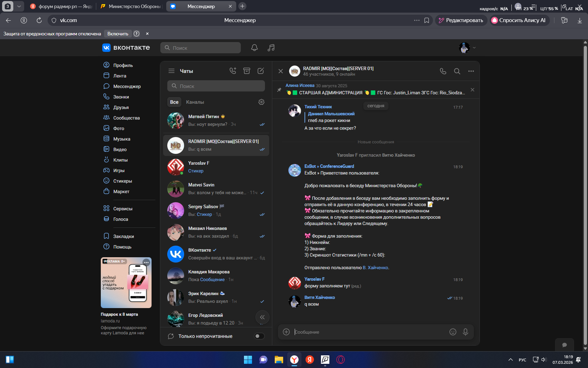Compose a new chat message icon

coord(261,71)
